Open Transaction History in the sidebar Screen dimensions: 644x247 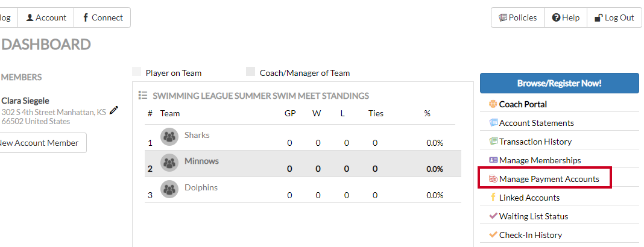click(x=530, y=142)
